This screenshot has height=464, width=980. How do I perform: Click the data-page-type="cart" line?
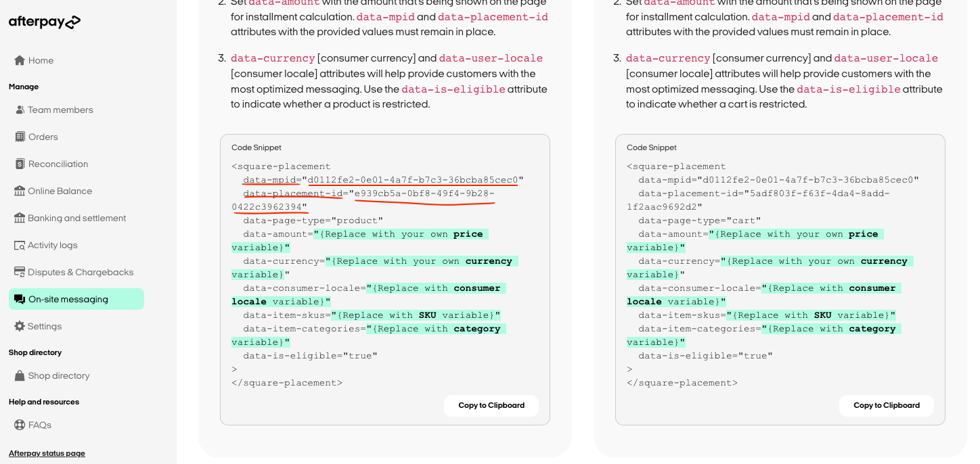click(x=700, y=221)
